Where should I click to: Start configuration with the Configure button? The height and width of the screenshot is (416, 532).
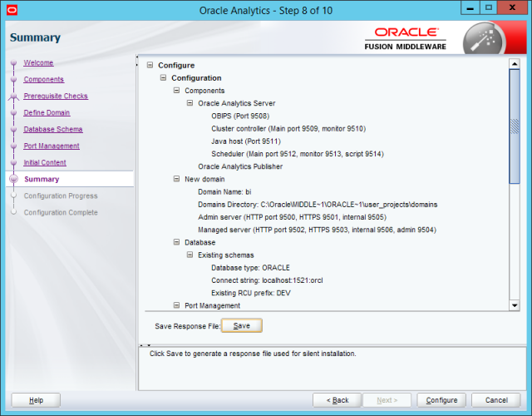coord(441,400)
